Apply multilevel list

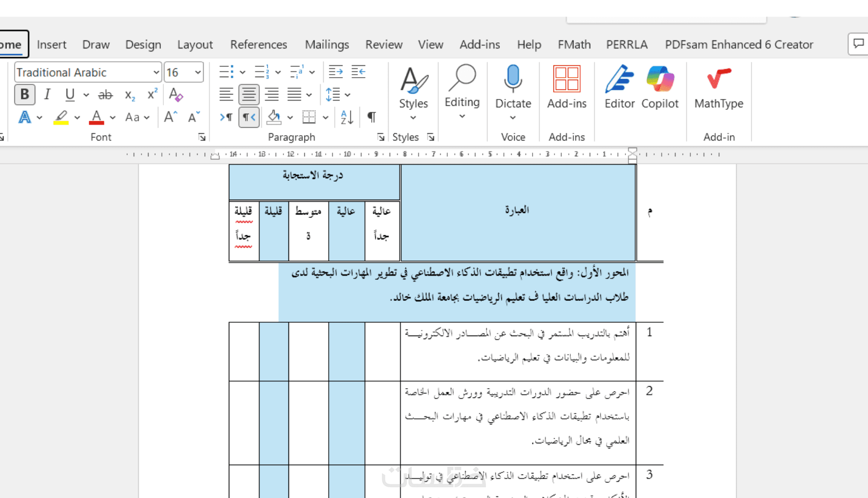pos(297,72)
